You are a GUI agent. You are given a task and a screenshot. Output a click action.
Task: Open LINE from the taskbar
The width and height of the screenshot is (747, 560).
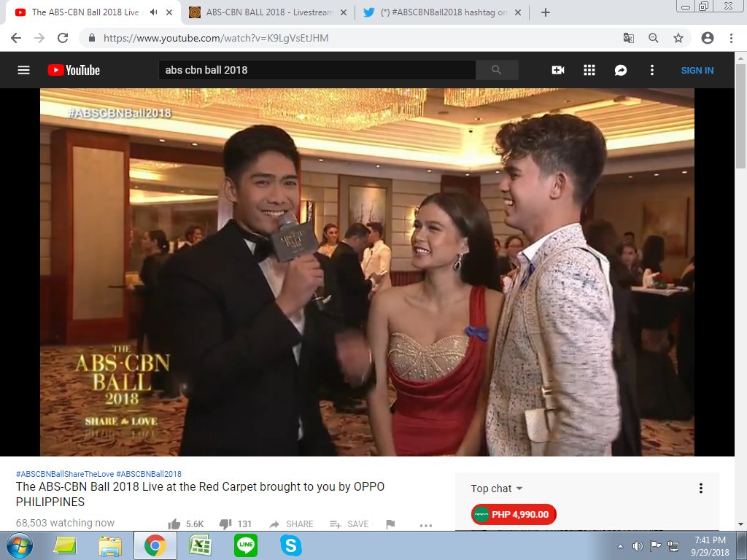click(246, 545)
